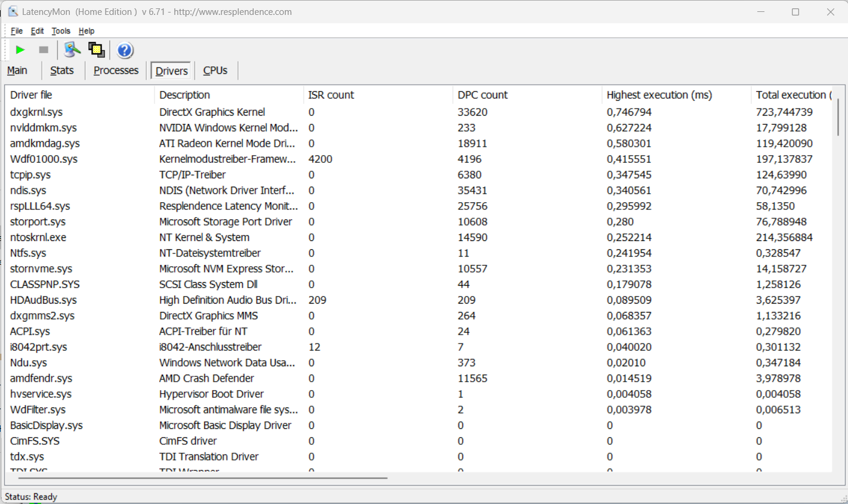Open options via the computer-with-pen icon
Image resolution: width=848 pixels, height=504 pixels.
tap(72, 50)
